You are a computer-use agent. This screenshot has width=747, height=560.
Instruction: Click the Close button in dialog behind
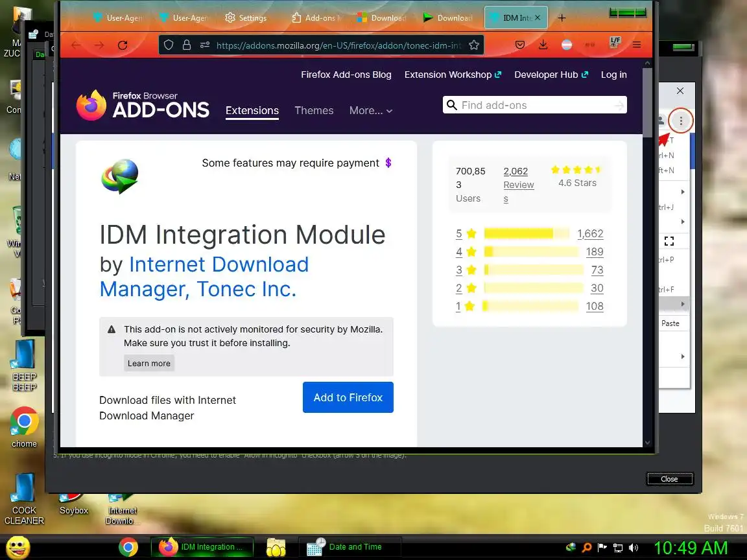(x=669, y=479)
